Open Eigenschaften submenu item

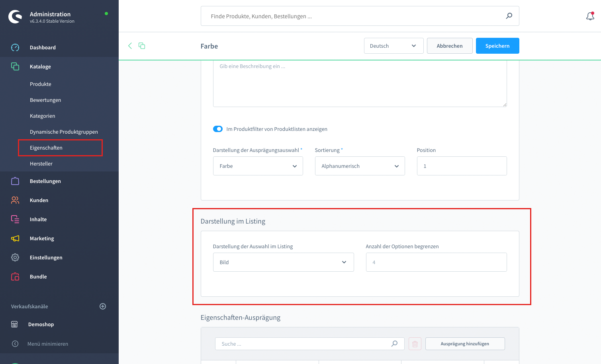click(46, 148)
